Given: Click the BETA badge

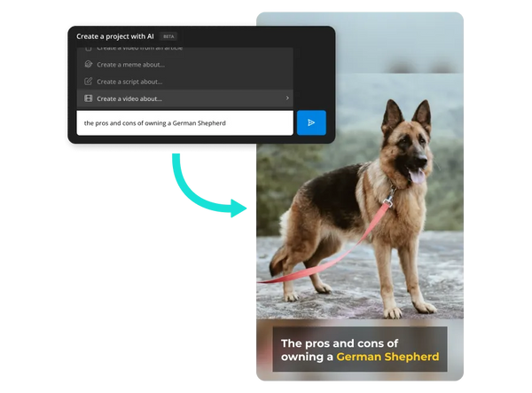Looking at the screenshot, I should pos(168,36).
